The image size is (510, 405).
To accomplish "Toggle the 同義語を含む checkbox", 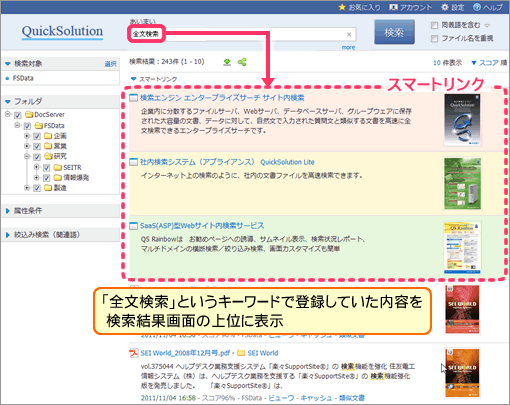I will [434, 25].
